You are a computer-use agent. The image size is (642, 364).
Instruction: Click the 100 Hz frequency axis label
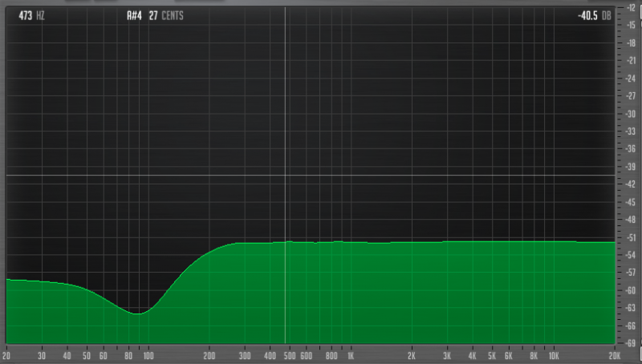[148, 355]
